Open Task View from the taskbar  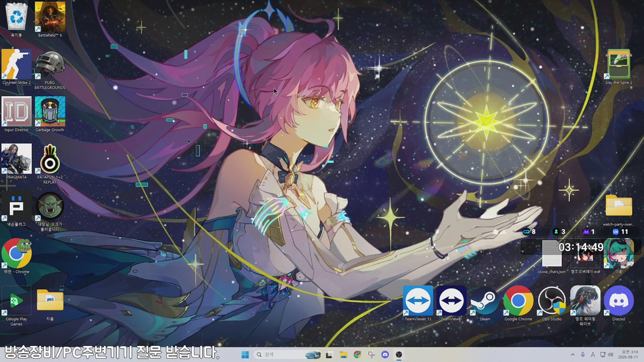329,355
